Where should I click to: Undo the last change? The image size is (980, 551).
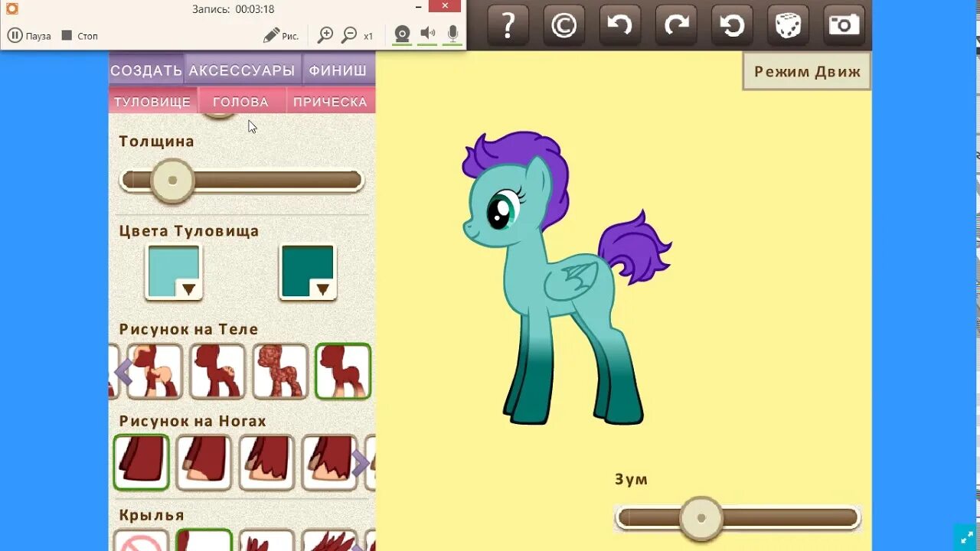tap(619, 25)
